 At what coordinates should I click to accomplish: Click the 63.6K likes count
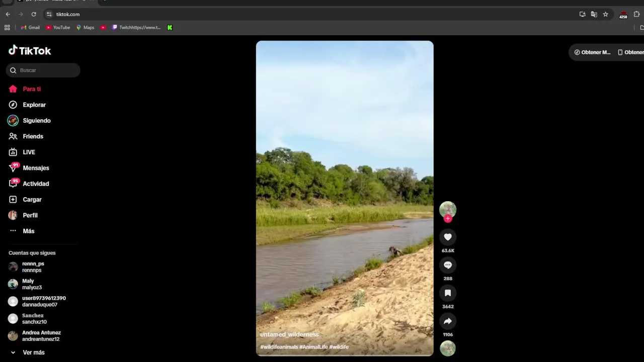click(448, 250)
